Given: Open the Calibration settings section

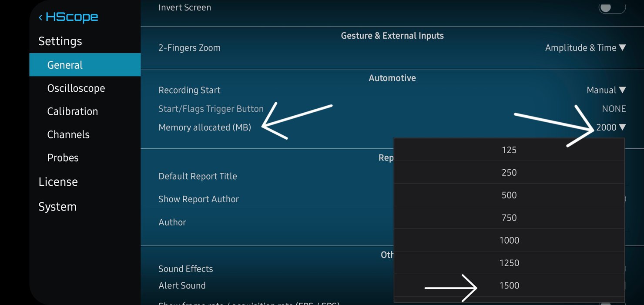Looking at the screenshot, I should pyautogui.click(x=73, y=111).
